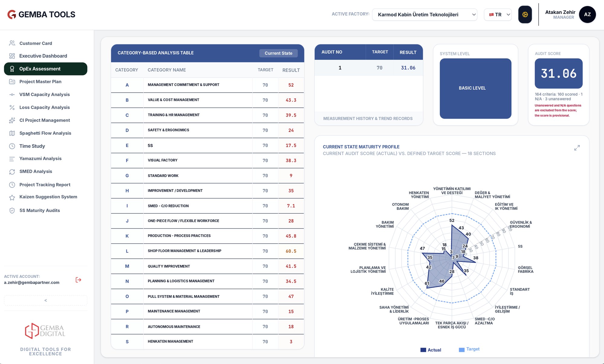Toggle Target series in chart legend
Image resolution: width=604 pixels, height=364 pixels.
coord(469,349)
